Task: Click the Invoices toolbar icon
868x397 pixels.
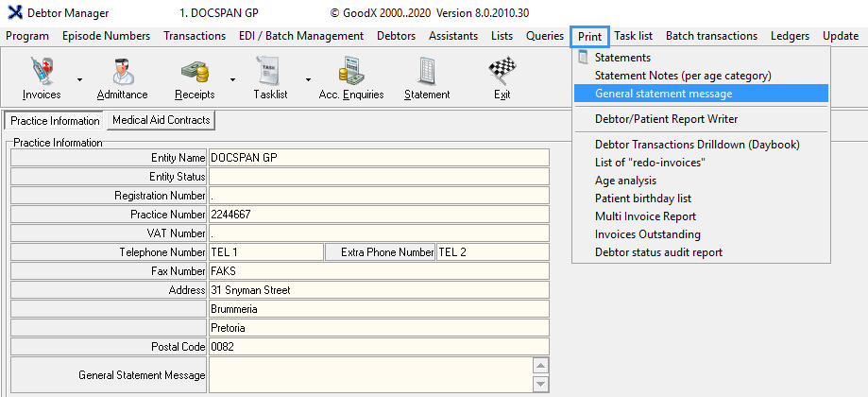Action: [x=42, y=72]
